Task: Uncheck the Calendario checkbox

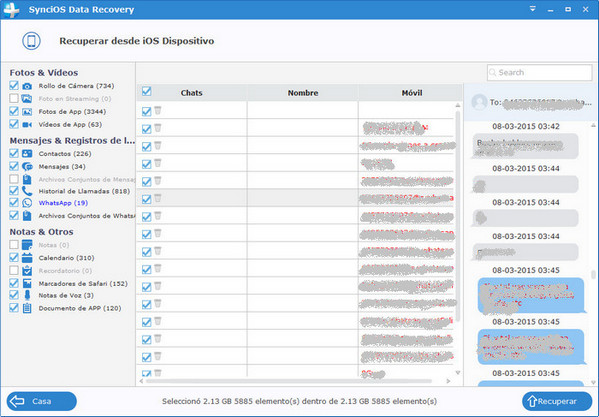Action: point(14,257)
